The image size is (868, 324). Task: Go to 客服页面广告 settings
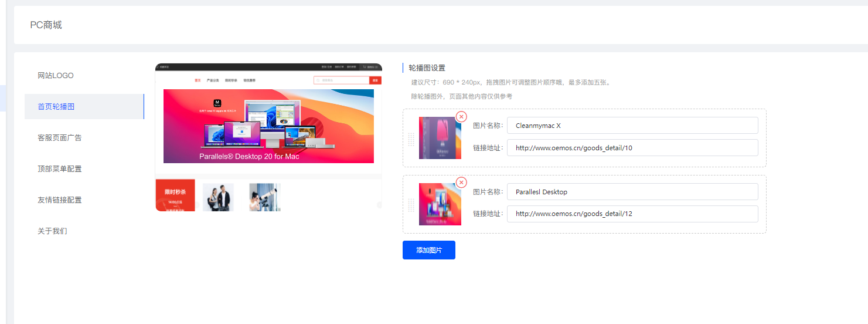click(x=60, y=138)
